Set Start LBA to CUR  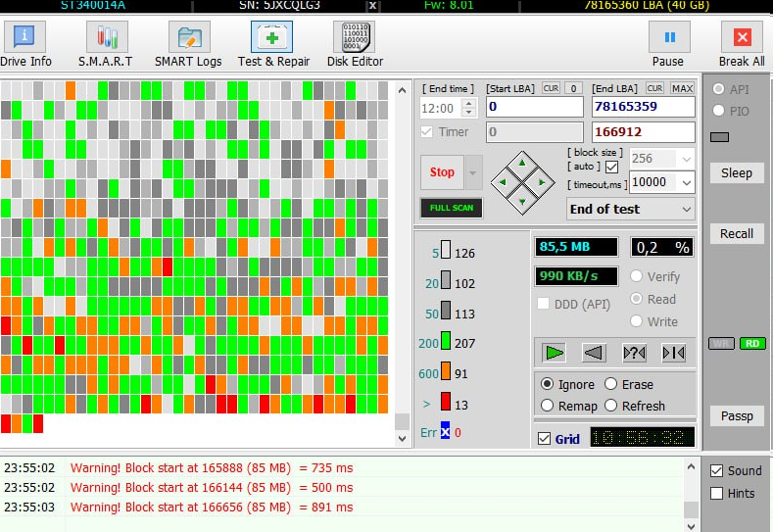click(551, 88)
